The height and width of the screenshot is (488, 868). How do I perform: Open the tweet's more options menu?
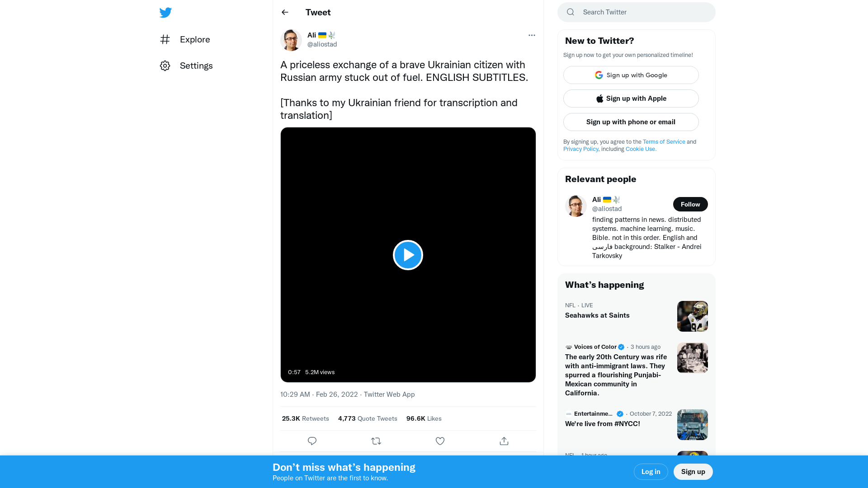point(532,35)
